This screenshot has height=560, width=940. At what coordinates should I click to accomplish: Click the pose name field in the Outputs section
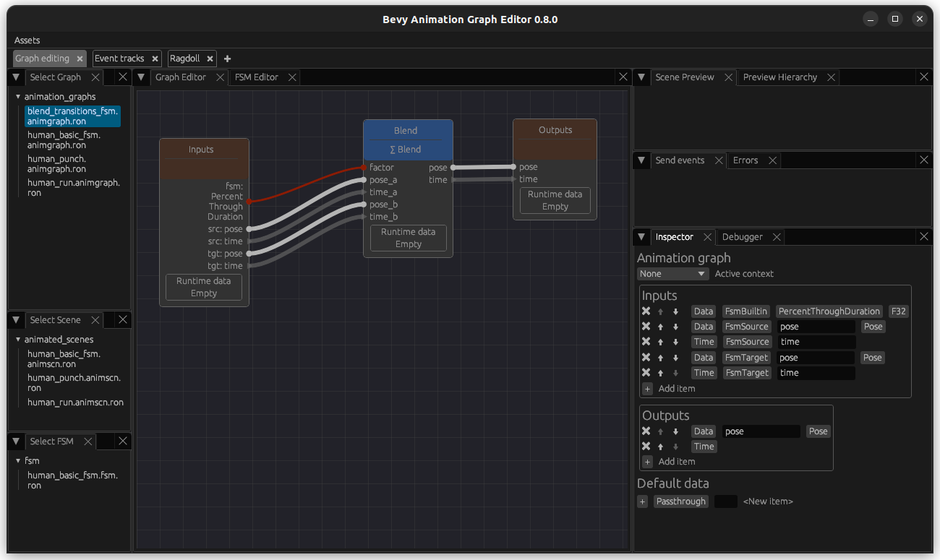click(x=761, y=431)
